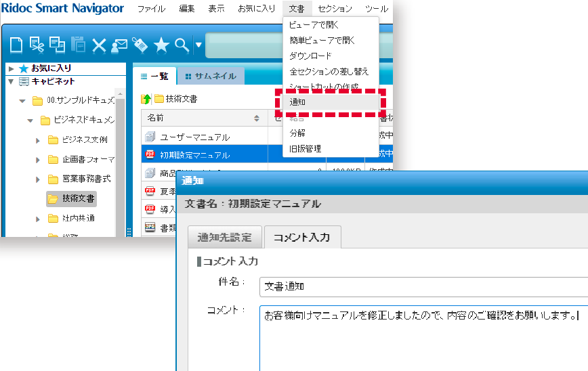Expand the お気に入り tree node

click(x=12, y=68)
